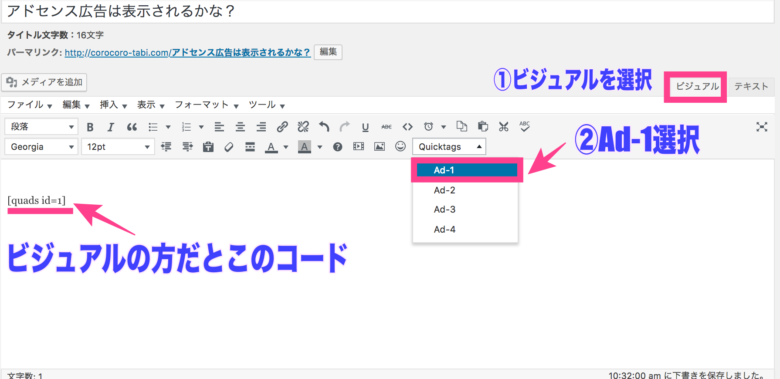Insert a blockquote
This screenshot has width=780, height=379.
[x=132, y=127]
